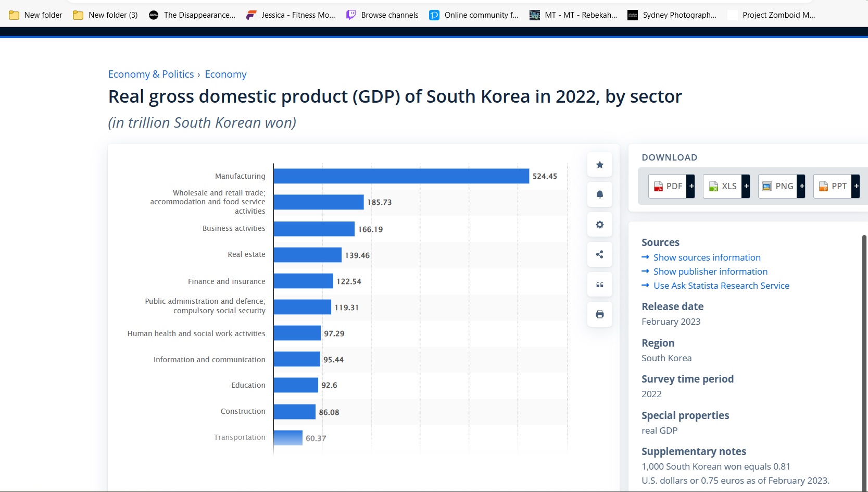Click the 139.46 value label

click(357, 255)
